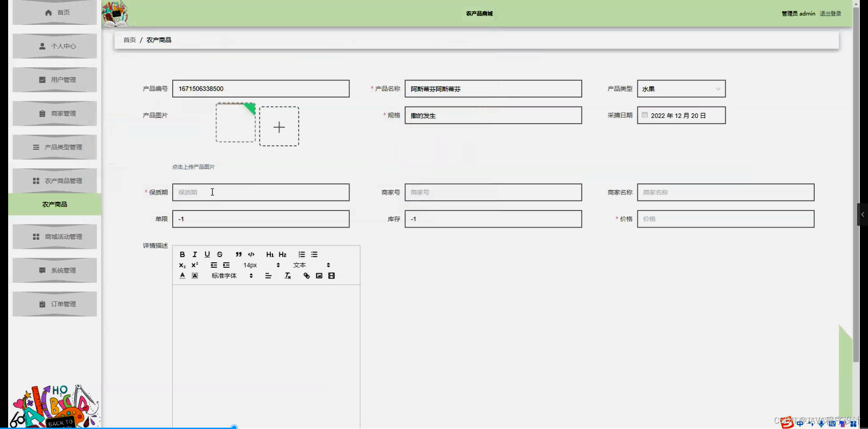Focus the 商家号 input field
Image resolution: width=868 pixels, height=429 pixels.
tap(493, 192)
